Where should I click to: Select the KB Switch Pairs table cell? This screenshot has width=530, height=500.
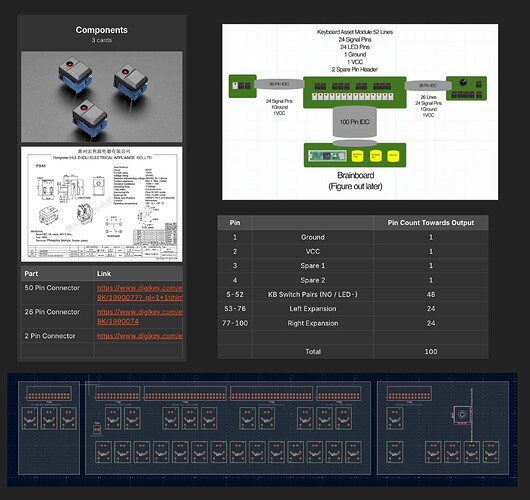[x=313, y=294]
